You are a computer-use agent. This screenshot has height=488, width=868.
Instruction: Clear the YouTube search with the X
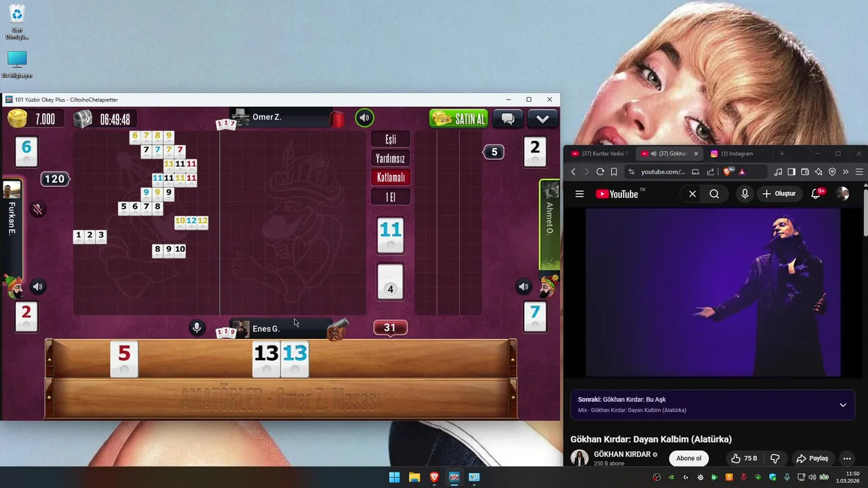coord(692,194)
